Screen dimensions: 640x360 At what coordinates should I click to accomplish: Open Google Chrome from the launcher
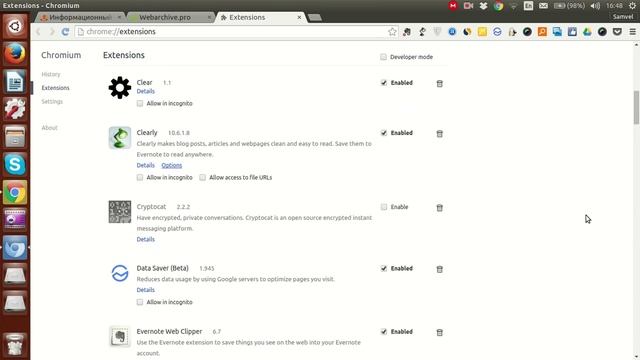[15, 192]
